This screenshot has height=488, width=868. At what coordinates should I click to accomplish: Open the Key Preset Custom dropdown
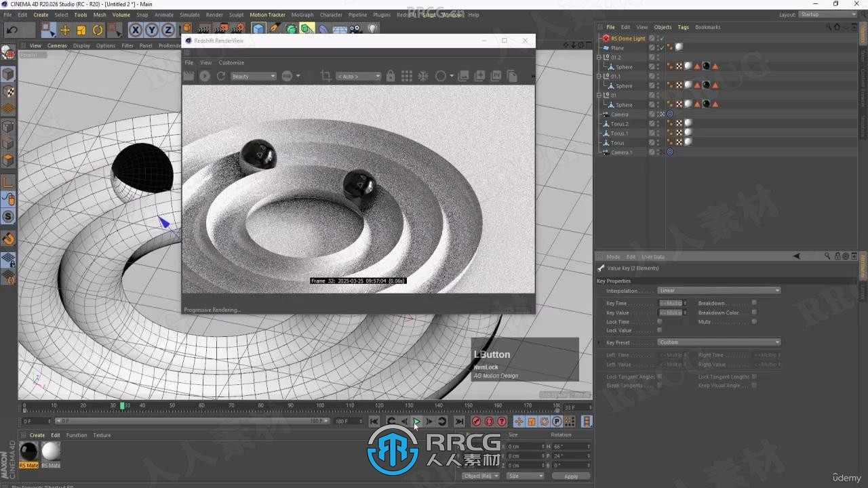[719, 342]
